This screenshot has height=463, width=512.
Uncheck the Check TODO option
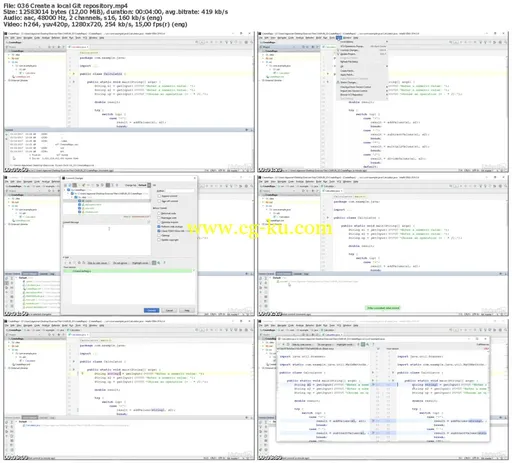159,231
